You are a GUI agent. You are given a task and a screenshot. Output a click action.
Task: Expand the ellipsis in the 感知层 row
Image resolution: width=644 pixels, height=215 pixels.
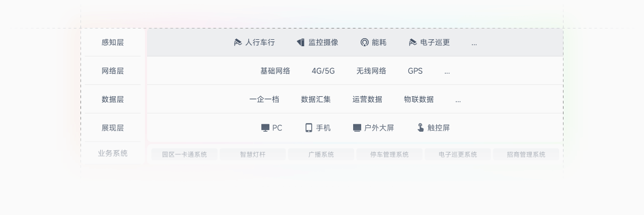coord(474,43)
